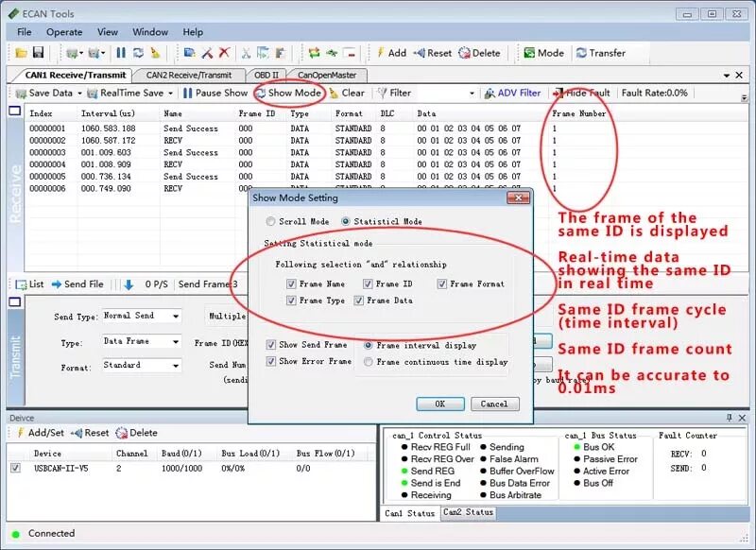Open first device dropdown icon in main toolbar

click(76, 53)
